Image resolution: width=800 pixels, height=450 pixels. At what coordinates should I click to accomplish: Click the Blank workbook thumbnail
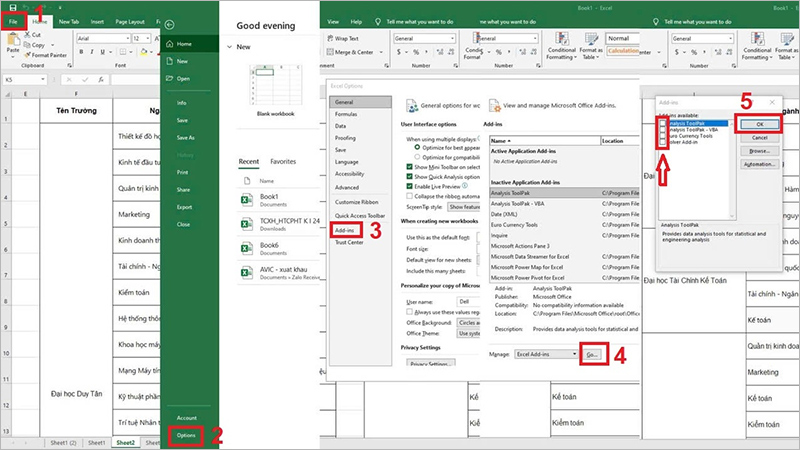coord(276,86)
